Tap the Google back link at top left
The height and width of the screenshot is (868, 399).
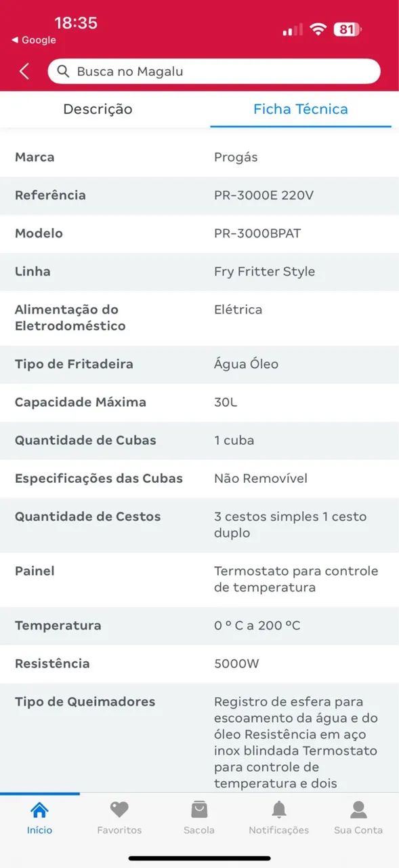(32, 40)
